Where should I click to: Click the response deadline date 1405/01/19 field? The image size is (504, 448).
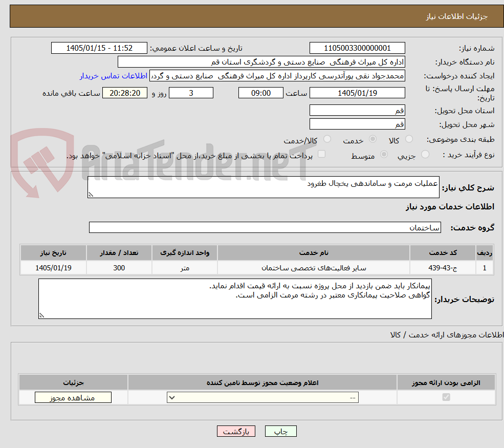click(357, 93)
